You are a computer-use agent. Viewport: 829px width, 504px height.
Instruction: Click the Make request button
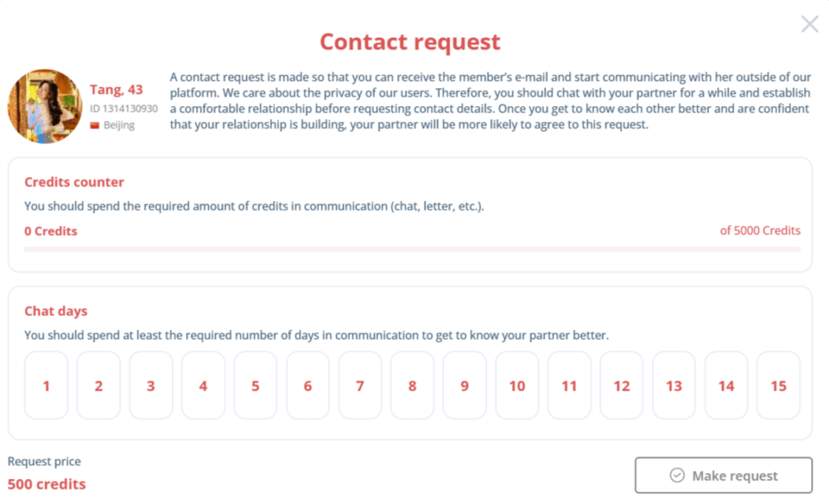click(723, 475)
